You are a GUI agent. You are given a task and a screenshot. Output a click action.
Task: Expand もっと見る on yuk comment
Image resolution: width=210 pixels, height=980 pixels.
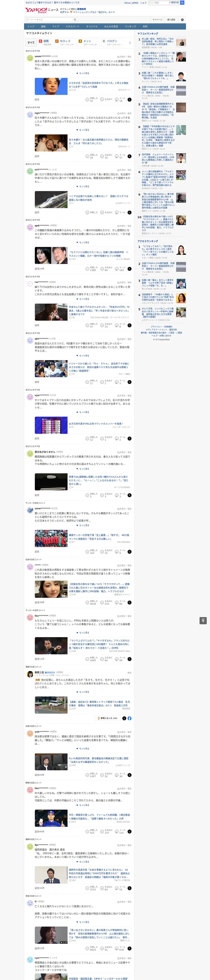point(83,749)
